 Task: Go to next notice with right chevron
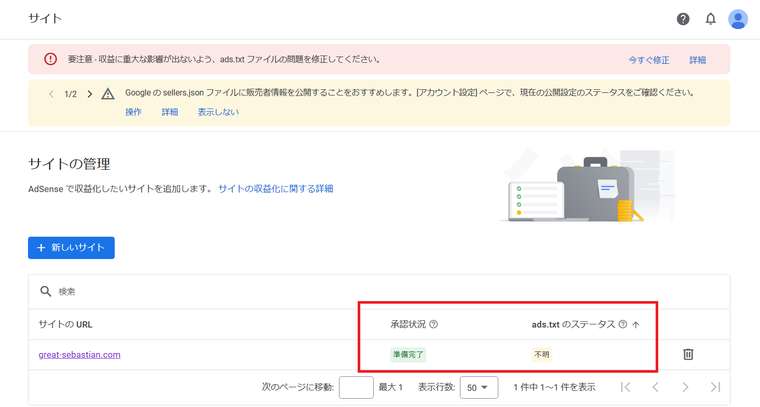coord(90,94)
